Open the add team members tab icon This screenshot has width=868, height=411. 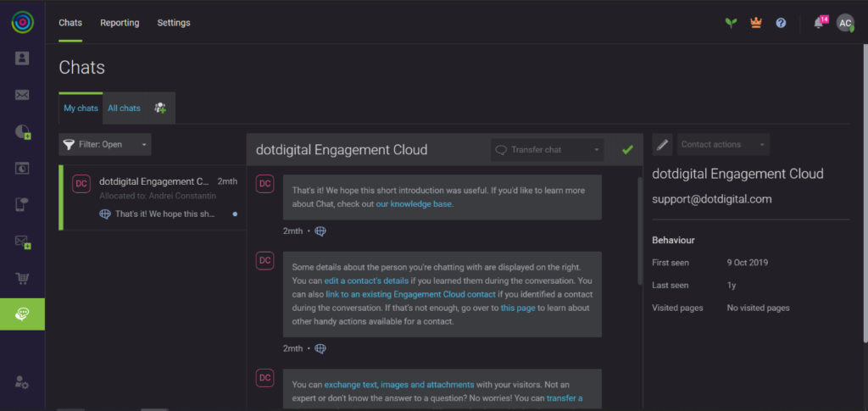click(x=160, y=108)
